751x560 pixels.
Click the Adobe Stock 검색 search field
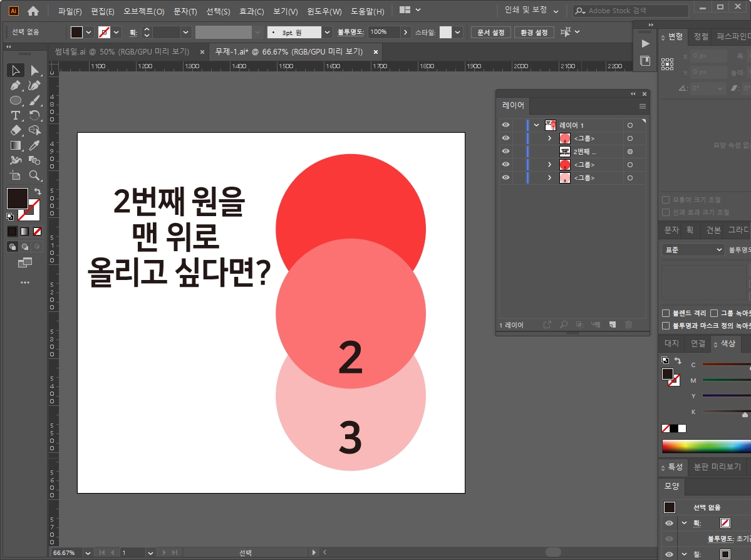[631, 11]
